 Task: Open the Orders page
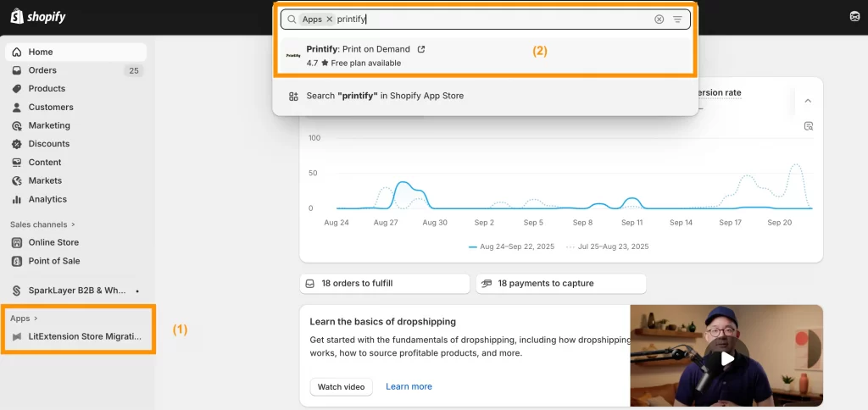[75, 70]
